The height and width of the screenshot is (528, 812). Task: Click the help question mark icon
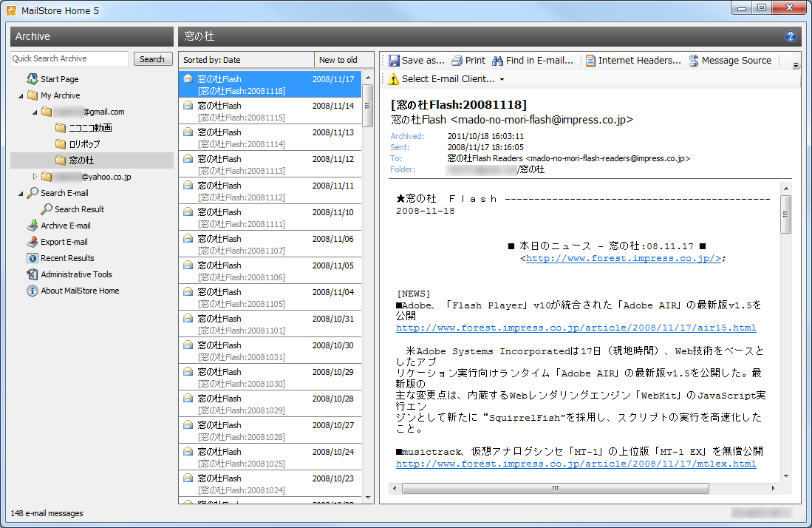coord(789,35)
